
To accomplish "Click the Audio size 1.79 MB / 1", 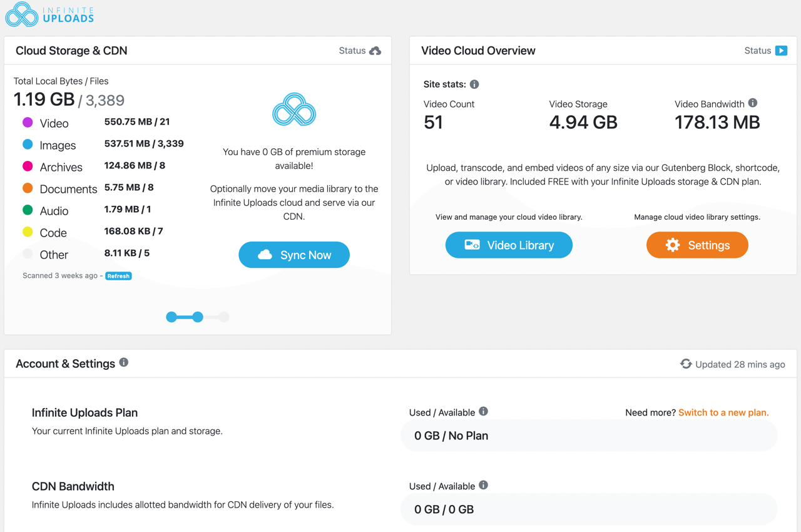I will click(x=128, y=210).
